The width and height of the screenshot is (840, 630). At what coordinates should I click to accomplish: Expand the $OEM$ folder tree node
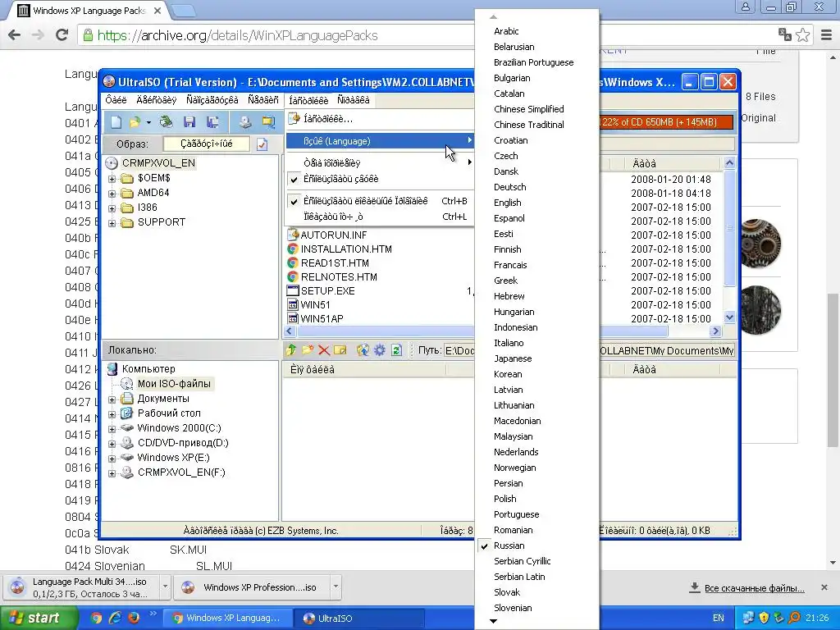pos(112,178)
